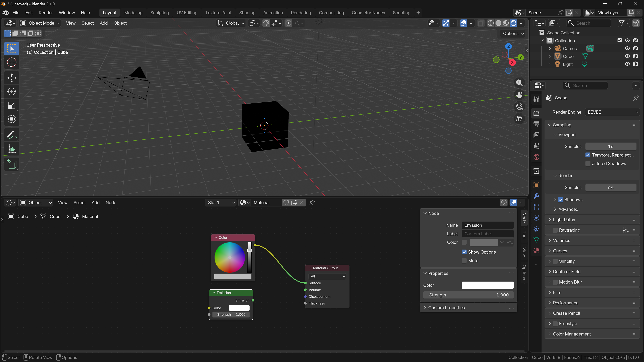Hide the Camera in viewport via eye icon
Image resolution: width=644 pixels, height=362 pixels.
627,48
